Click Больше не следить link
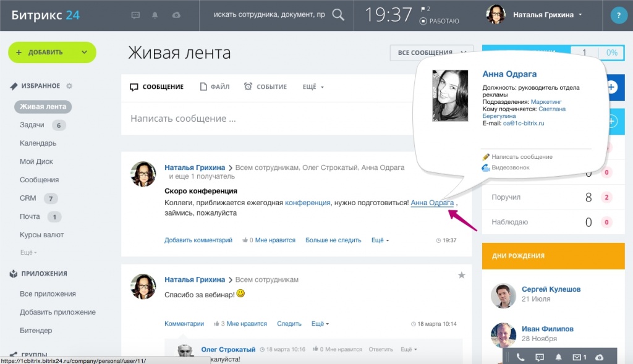Screen dimensions: 633x364 333,240
